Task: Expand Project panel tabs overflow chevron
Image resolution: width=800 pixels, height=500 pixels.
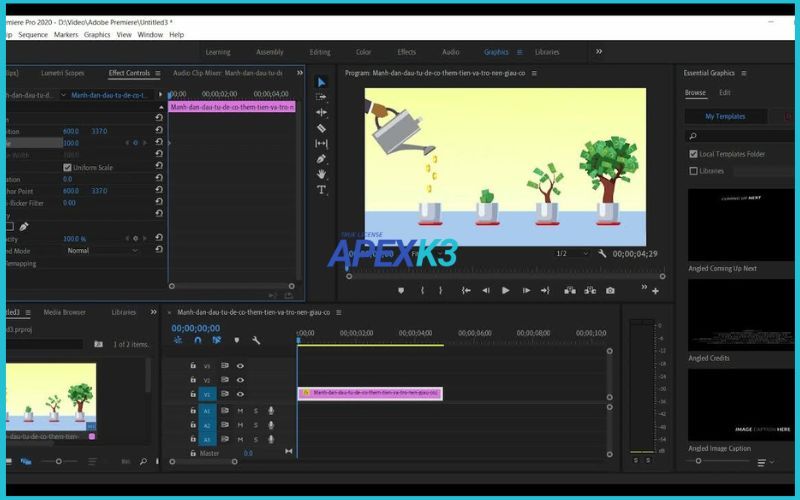Action: [x=153, y=312]
